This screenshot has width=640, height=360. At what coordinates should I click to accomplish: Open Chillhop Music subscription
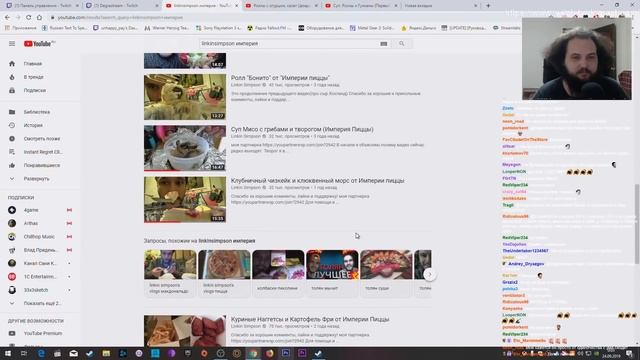click(40, 237)
